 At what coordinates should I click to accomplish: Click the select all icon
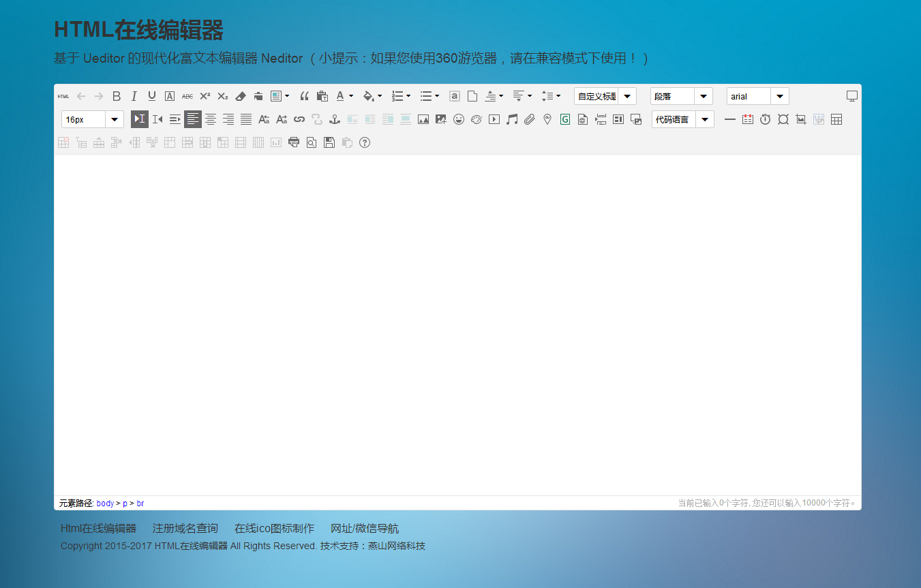[455, 96]
